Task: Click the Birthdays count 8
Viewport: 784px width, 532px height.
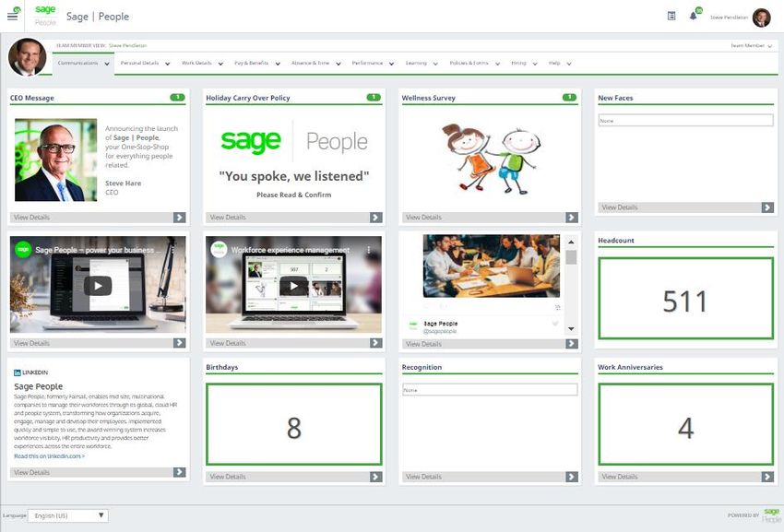Action: click(x=294, y=428)
